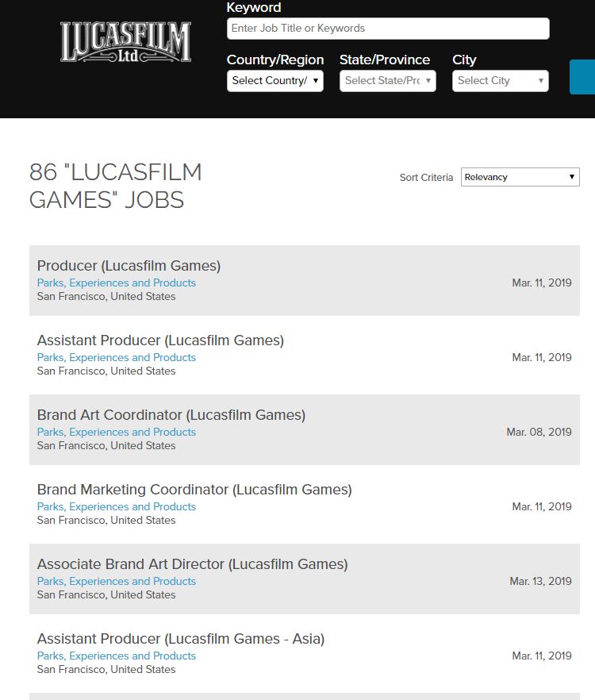Image resolution: width=595 pixels, height=700 pixels.
Task: Open the City dropdown
Action: coord(500,81)
